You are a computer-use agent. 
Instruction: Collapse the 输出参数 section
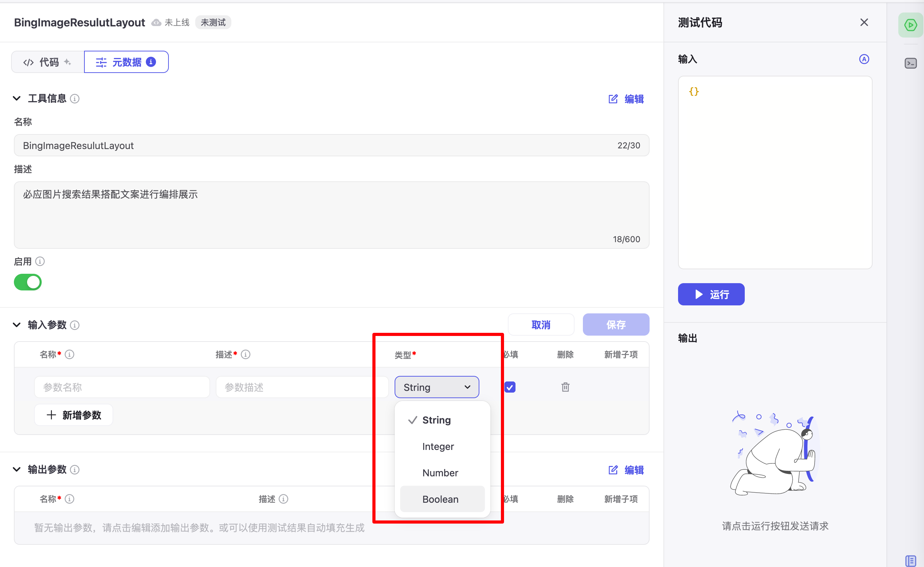tap(17, 469)
